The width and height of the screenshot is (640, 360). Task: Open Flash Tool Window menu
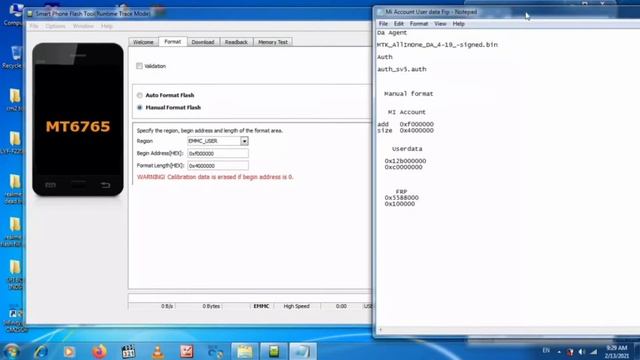click(x=83, y=26)
